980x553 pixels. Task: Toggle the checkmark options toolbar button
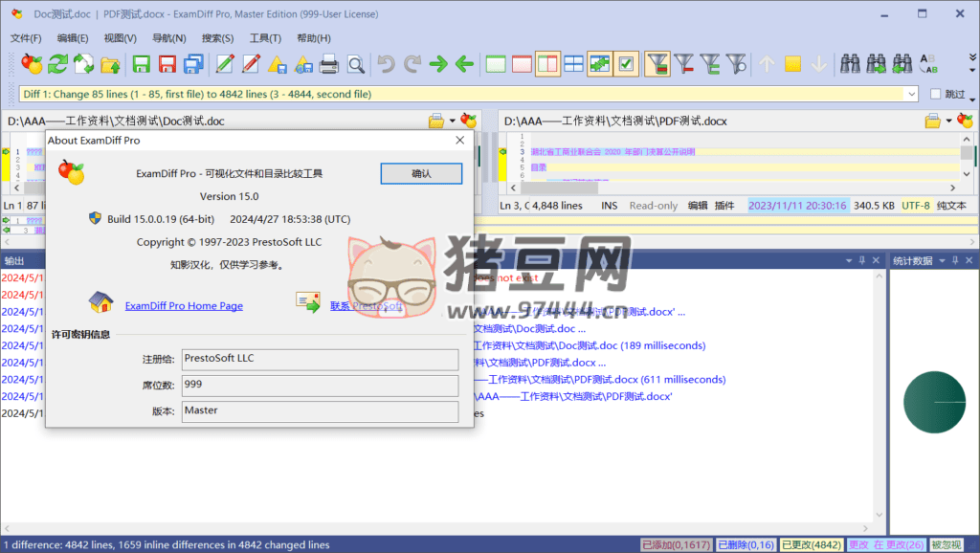tap(626, 64)
